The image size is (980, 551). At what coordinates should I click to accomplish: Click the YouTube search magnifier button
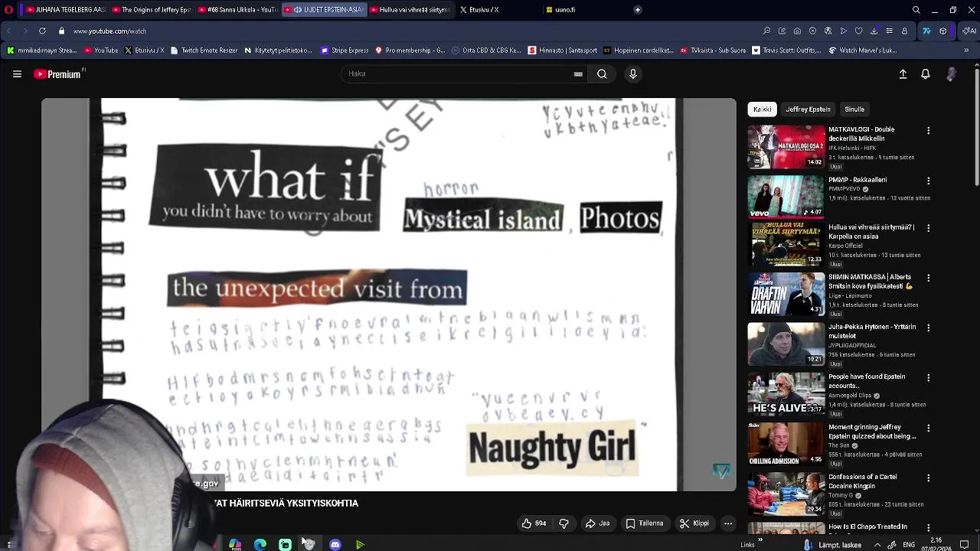point(602,74)
